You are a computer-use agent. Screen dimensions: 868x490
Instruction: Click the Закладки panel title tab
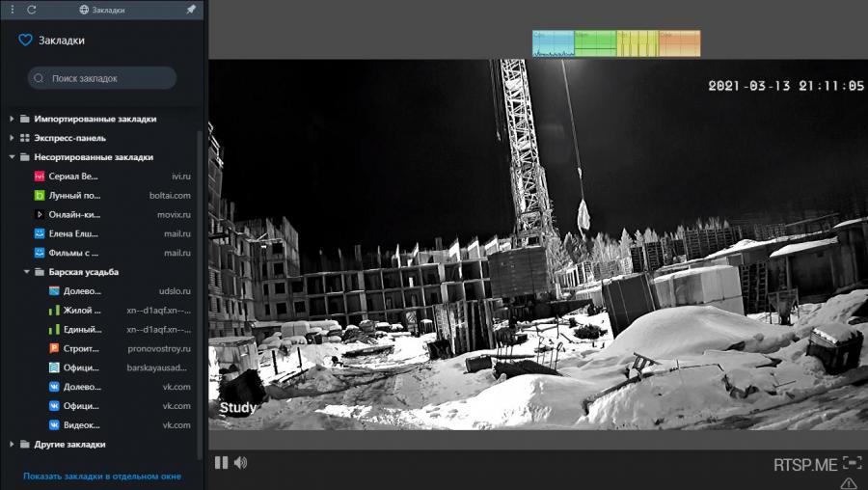click(x=102, y=10)
